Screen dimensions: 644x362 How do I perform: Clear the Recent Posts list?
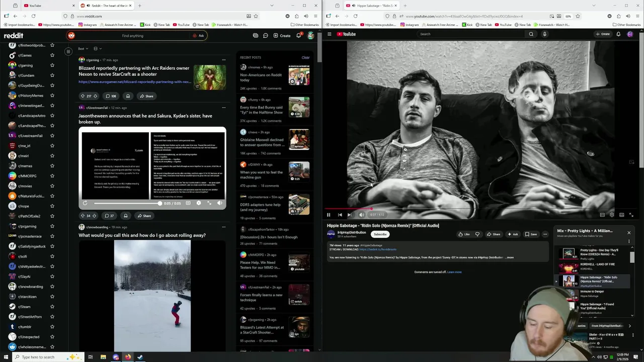(x=305, y=57)
